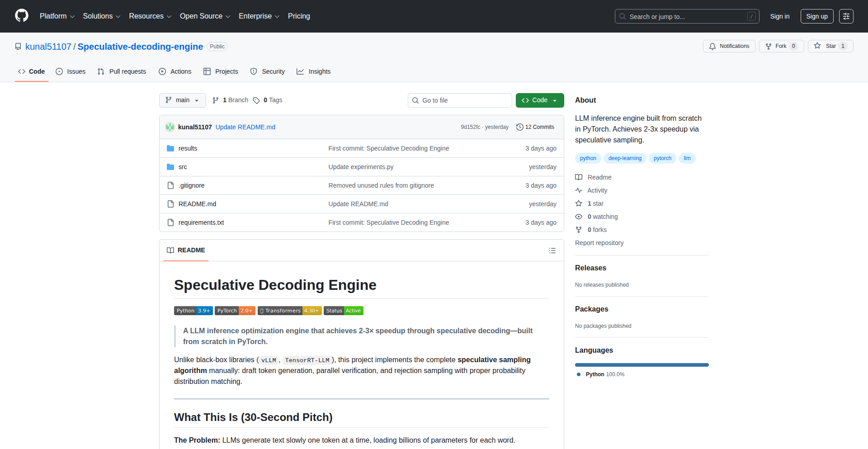
Task: Open the Insights tab
Action: [x=314, y=71]
